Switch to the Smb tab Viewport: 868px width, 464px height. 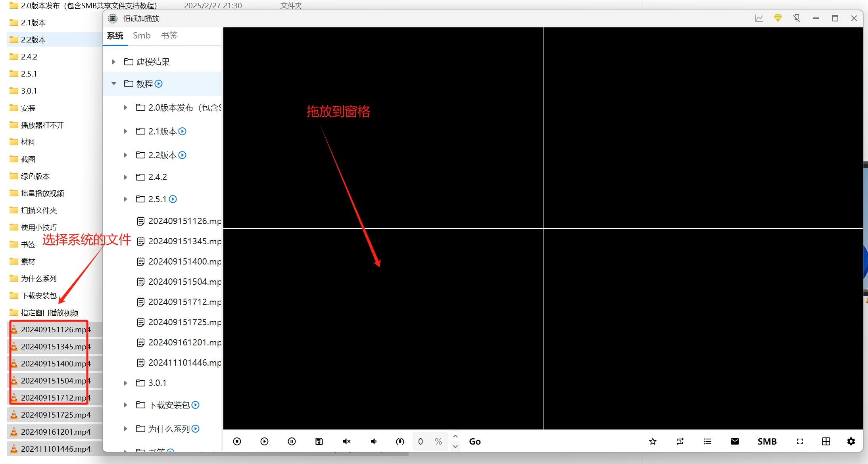tap(142, 36)
